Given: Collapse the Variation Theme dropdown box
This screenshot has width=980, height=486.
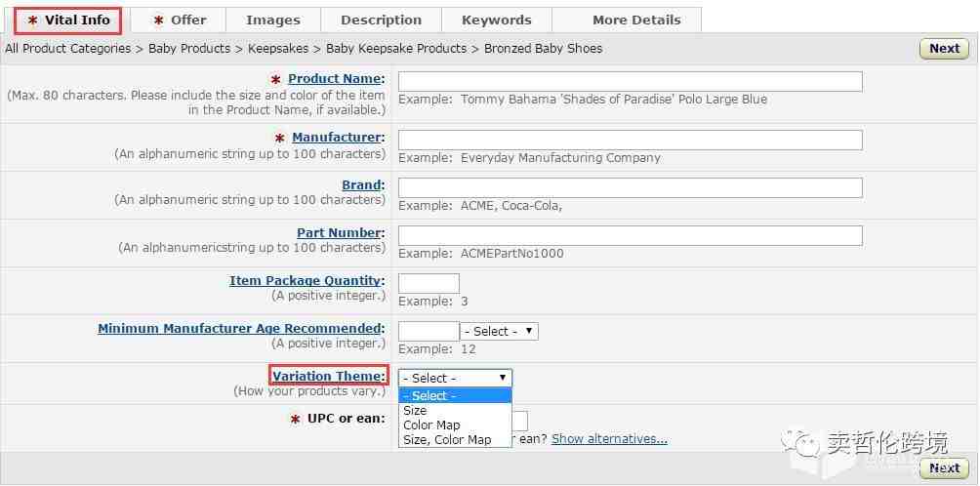Looking at the screenshot, I should point(455,378).
